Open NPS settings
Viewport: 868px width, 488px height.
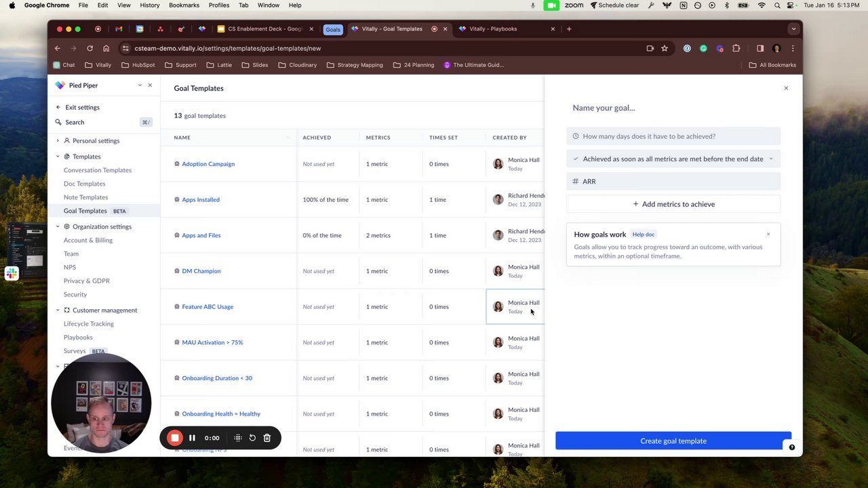[x=70, y=267]
